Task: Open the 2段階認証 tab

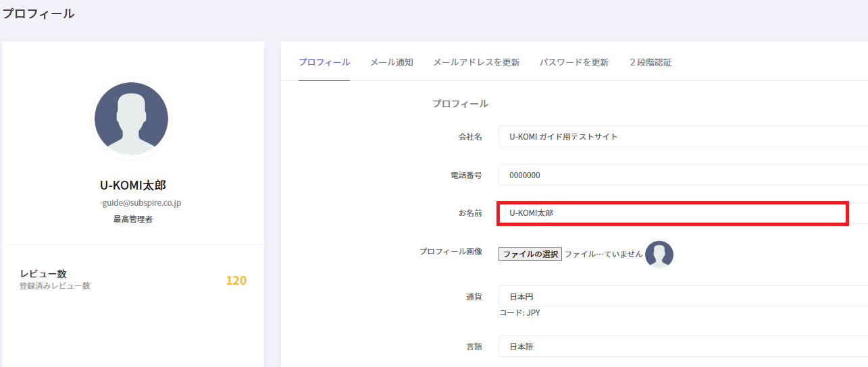Action: [650, 63]
